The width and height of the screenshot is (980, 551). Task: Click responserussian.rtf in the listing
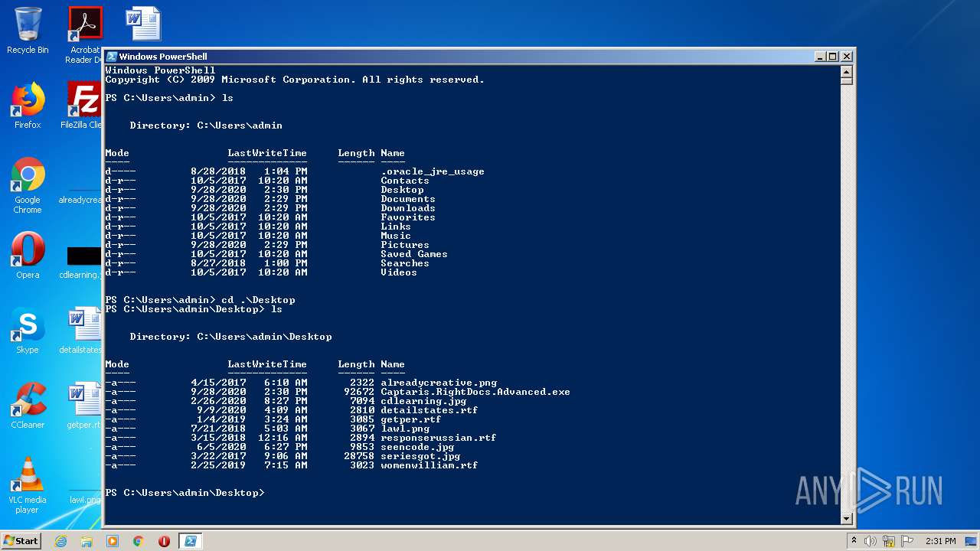[439, 438]
